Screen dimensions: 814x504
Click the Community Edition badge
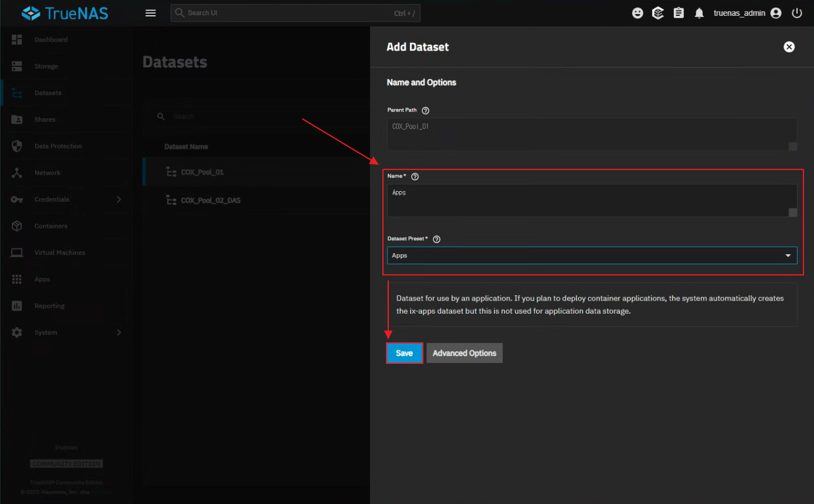click(x=67, y=464)
